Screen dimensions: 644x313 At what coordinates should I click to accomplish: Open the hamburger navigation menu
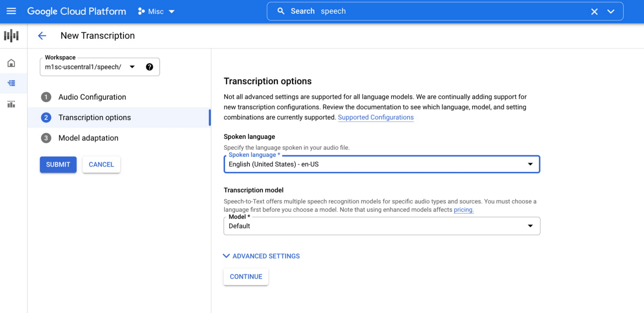(11, 11)
